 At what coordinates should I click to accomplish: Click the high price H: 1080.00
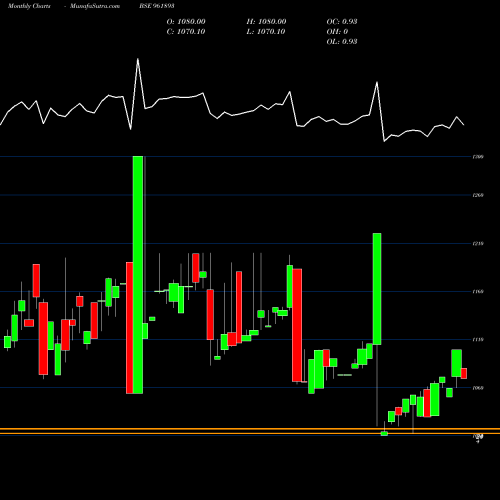(266, 22)
